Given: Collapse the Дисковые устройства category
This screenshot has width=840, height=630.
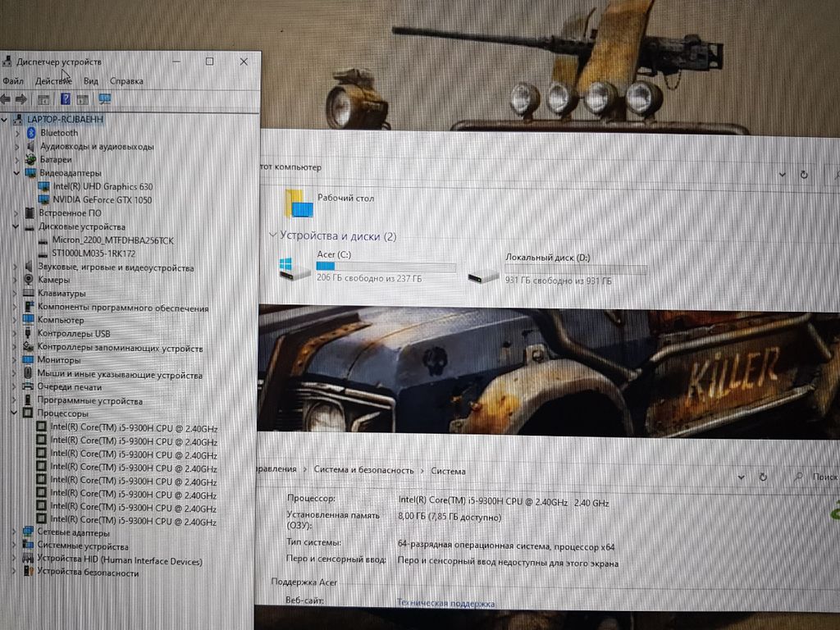Looking at the screenshot, I should (x=16, y=226).
